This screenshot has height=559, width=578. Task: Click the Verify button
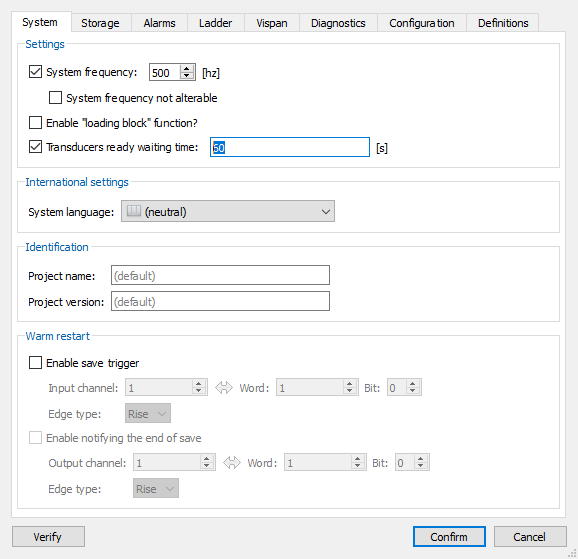[48, 537]
